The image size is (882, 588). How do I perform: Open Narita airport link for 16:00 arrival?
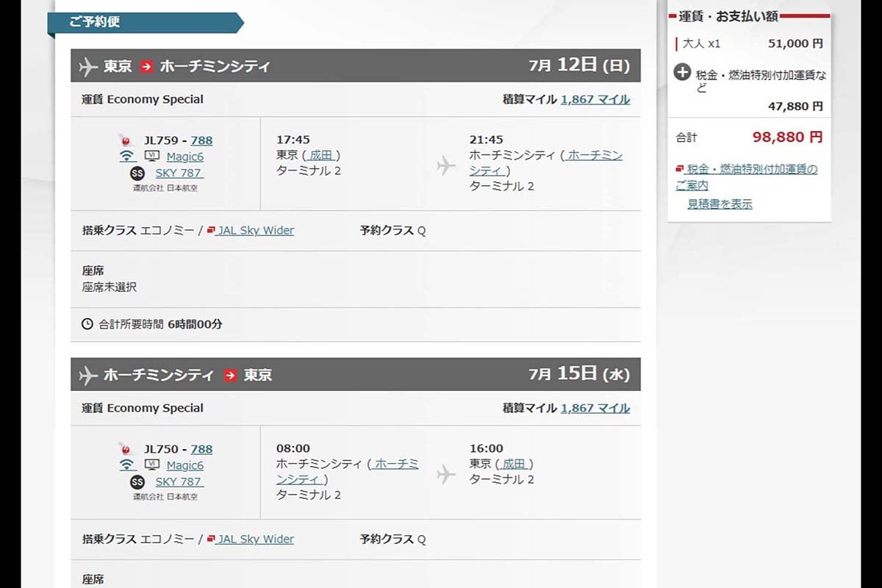(x=514, y=464)
